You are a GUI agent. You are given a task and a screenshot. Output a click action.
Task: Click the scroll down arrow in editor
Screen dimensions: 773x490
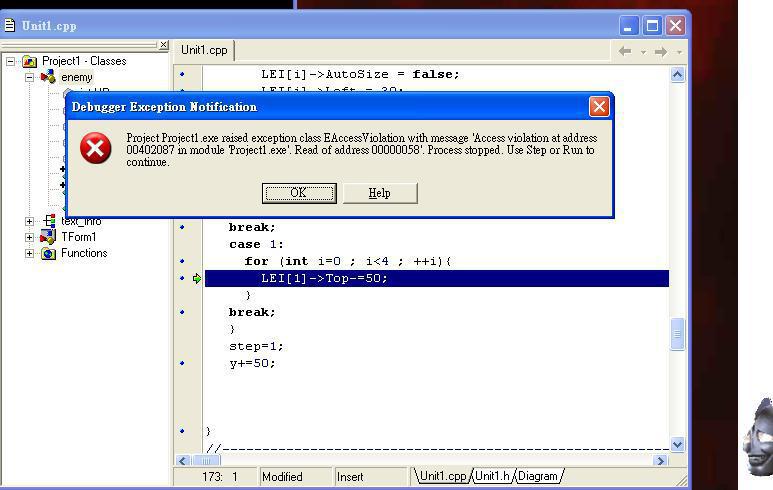677,444
